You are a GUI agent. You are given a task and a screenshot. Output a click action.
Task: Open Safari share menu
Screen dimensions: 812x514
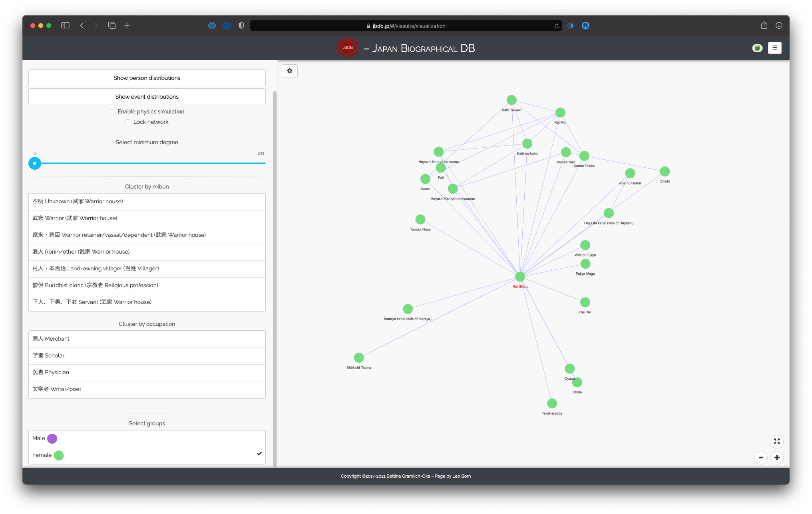point(764,25)
